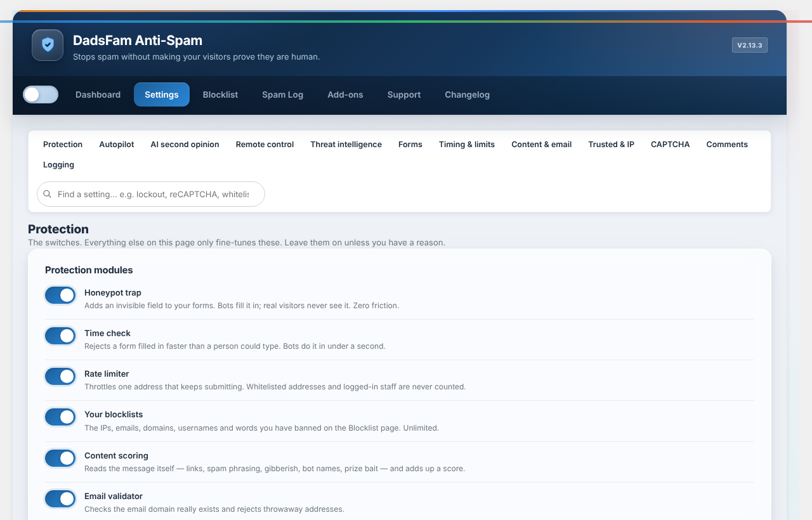The height and width of the screenshot is (520, 812).
Task: Jump to the Protection section link
Action: click(63, 145)
